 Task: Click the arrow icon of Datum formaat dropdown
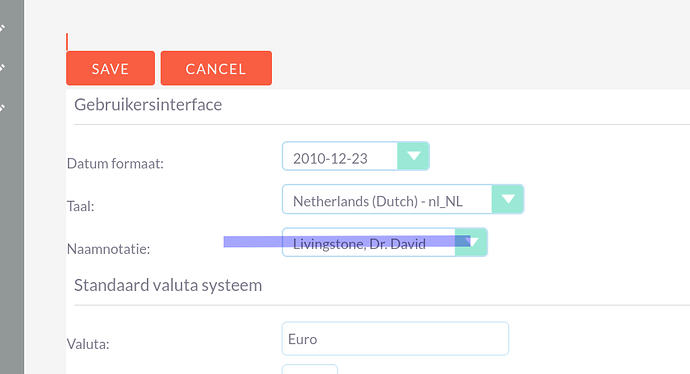413,156
